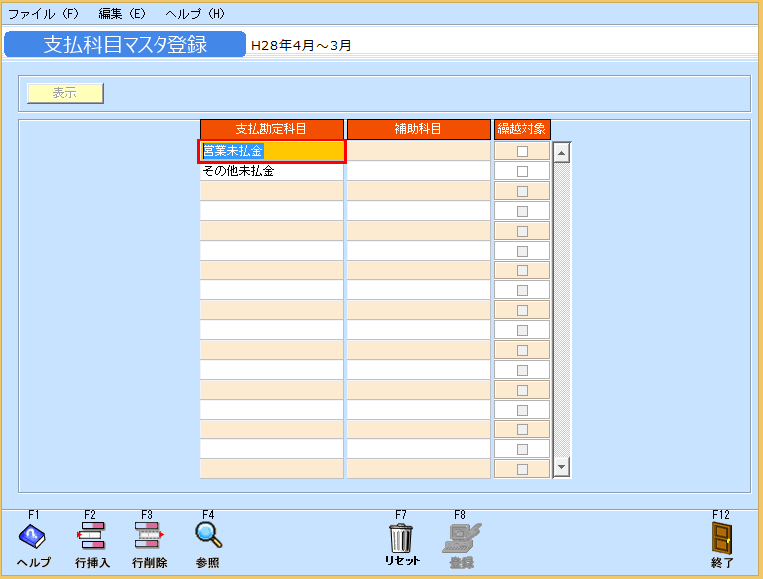763x579 pixels.
Task: Click the F8 登録 register icon
Action: tap(461, 538)
